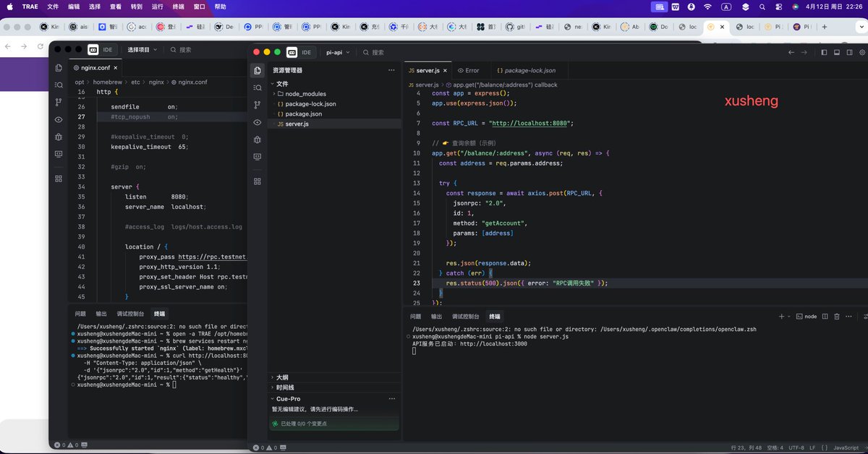The height and width of the screenshot is (454, 868).
Task: Click IDE mode icon in nginx.conf window title bar
Action: 93,50
